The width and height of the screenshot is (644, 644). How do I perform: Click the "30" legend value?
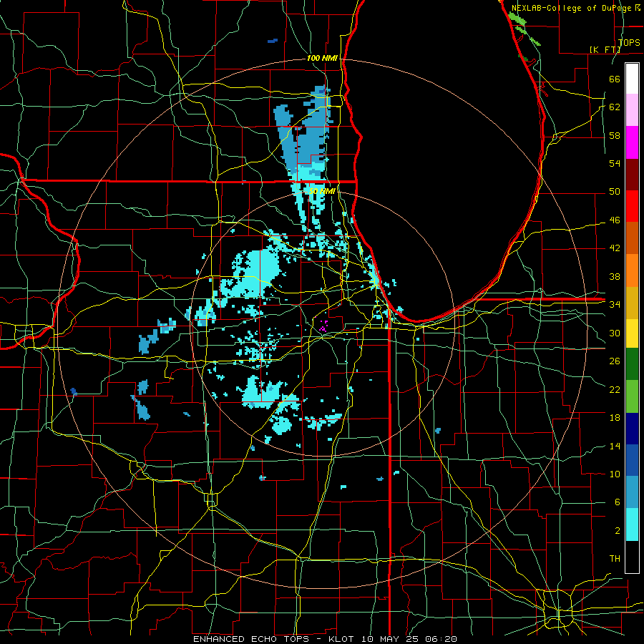(x=615, y=333)
